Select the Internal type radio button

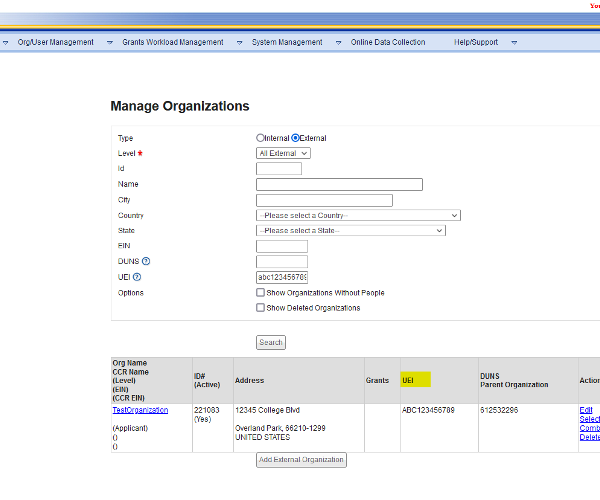coord(261,138)
